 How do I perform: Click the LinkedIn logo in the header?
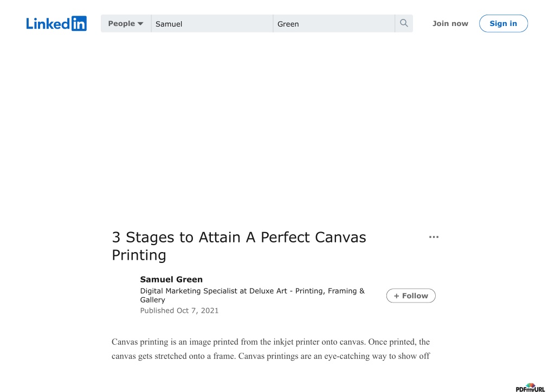[x=56, y=23]
